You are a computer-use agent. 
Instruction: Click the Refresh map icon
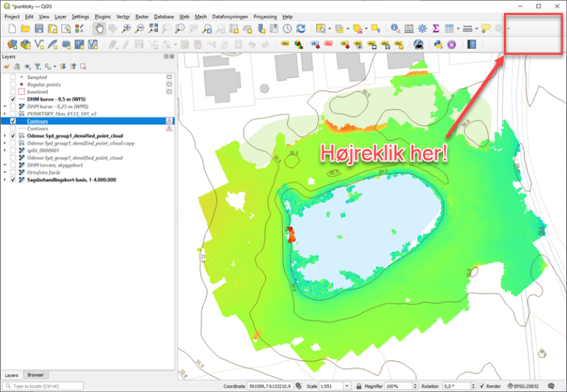301,28
